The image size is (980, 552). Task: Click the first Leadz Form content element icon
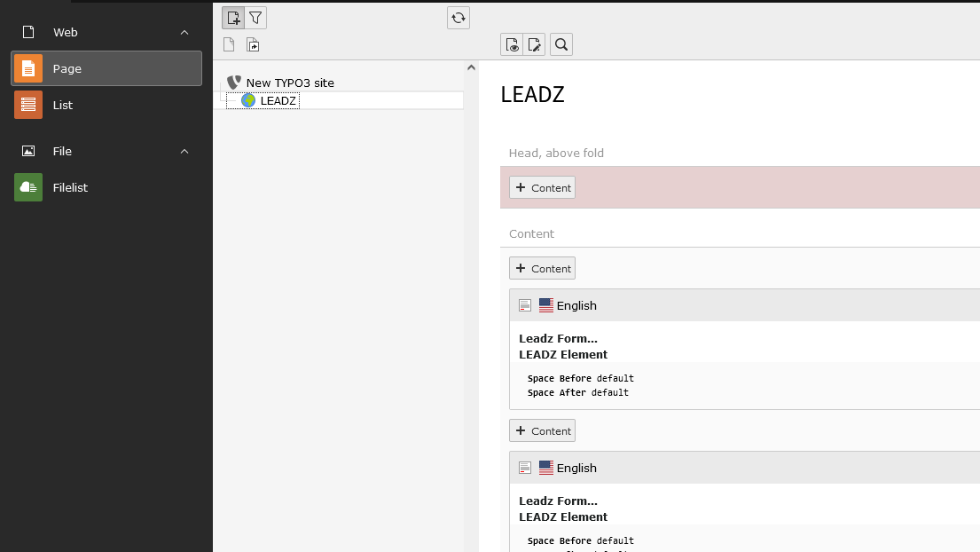[x=525, y=305]
